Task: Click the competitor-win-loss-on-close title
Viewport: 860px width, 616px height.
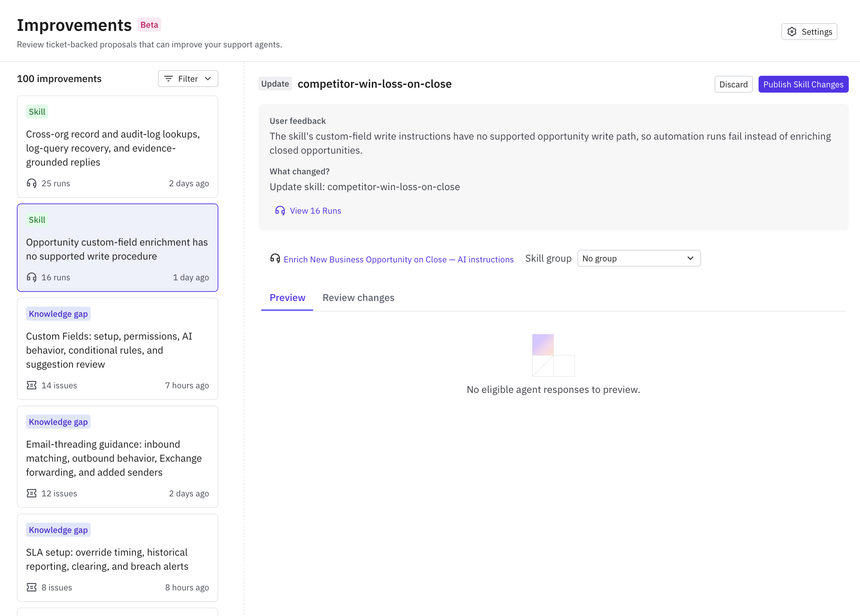Action: point(374,84)
